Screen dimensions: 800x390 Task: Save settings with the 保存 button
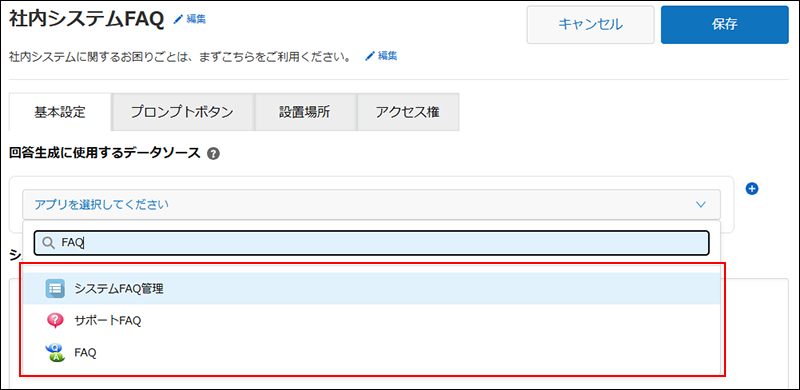724,25
